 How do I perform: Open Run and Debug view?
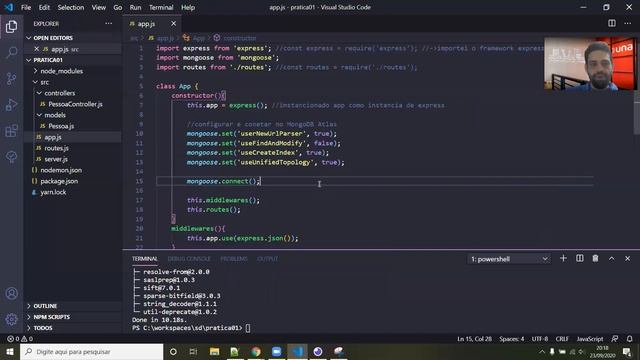click(x=11, y=105)
